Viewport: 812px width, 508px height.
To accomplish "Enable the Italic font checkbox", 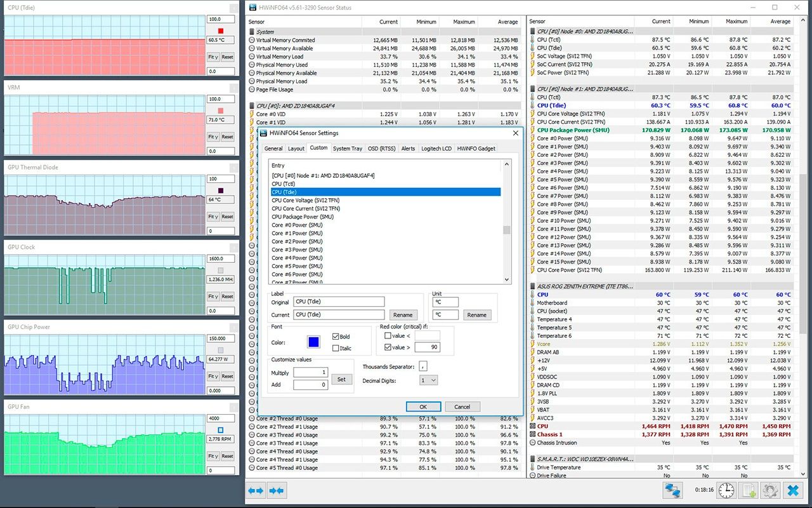I will pos(336,348).
